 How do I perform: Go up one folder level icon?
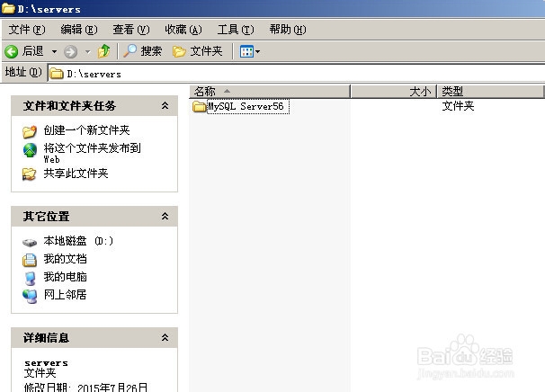click(x=103, y=51)
